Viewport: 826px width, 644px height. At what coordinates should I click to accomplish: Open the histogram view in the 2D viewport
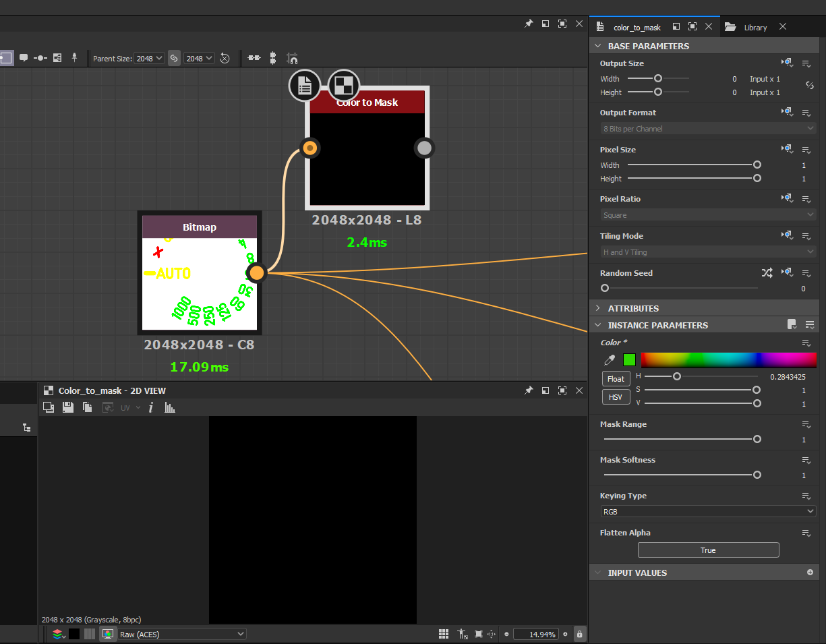[x=169, y=407]
